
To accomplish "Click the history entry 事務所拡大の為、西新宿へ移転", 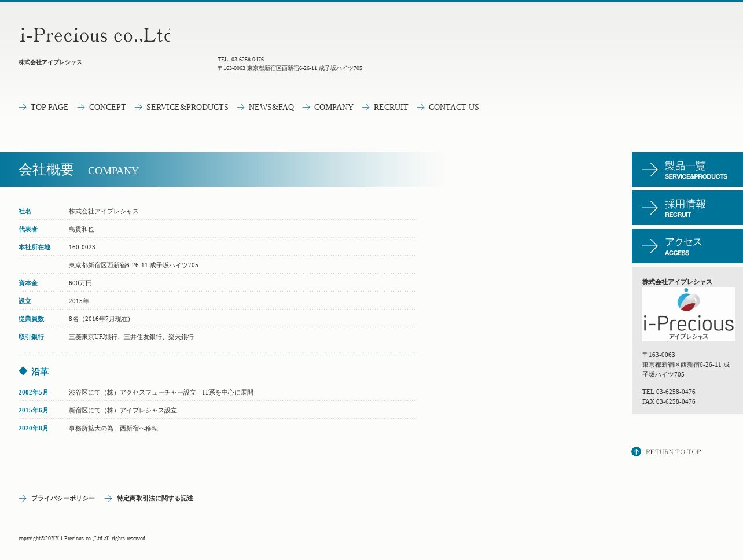I will [113, 428].
